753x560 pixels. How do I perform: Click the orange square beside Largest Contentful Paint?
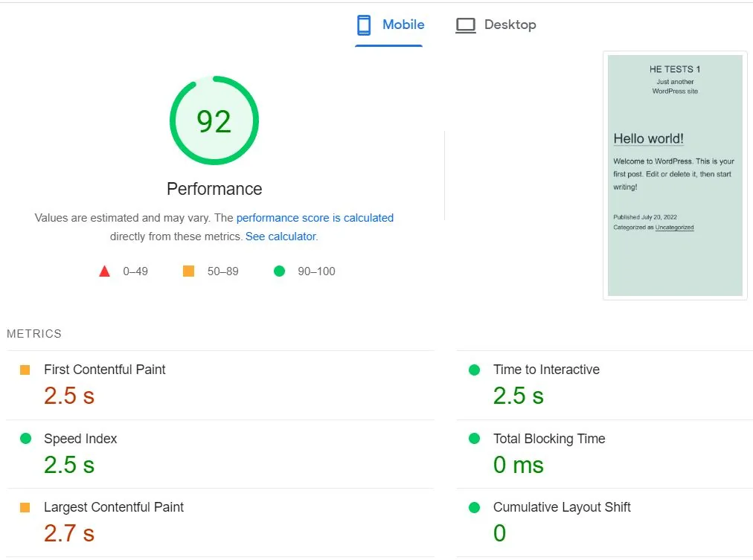click(x=25, y=507)
